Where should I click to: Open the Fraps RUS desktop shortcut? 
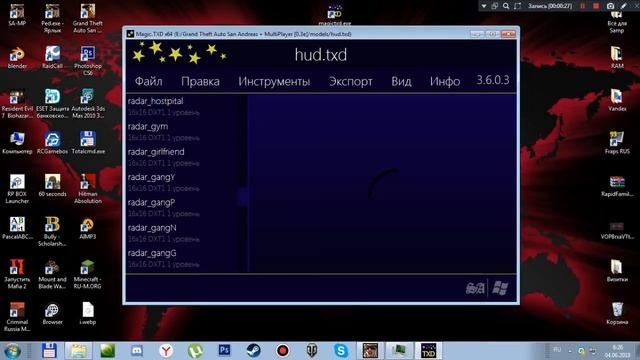[x=617, y=143]
